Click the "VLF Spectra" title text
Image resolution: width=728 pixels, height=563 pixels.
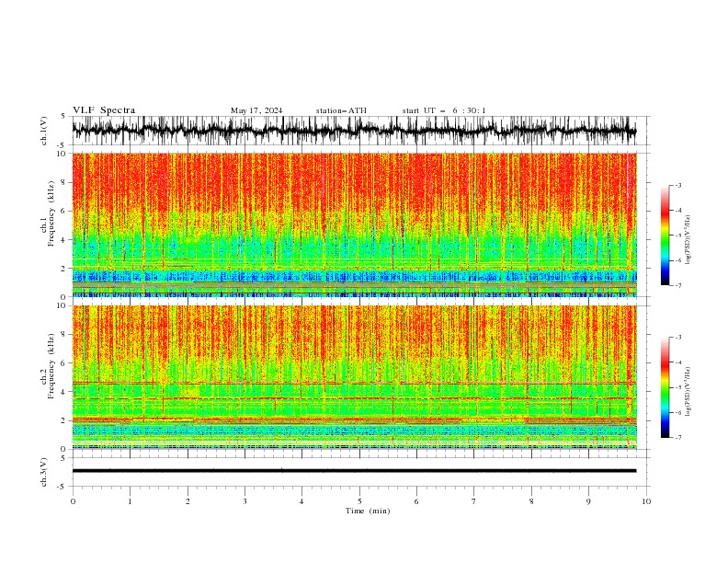click(104, 110)
